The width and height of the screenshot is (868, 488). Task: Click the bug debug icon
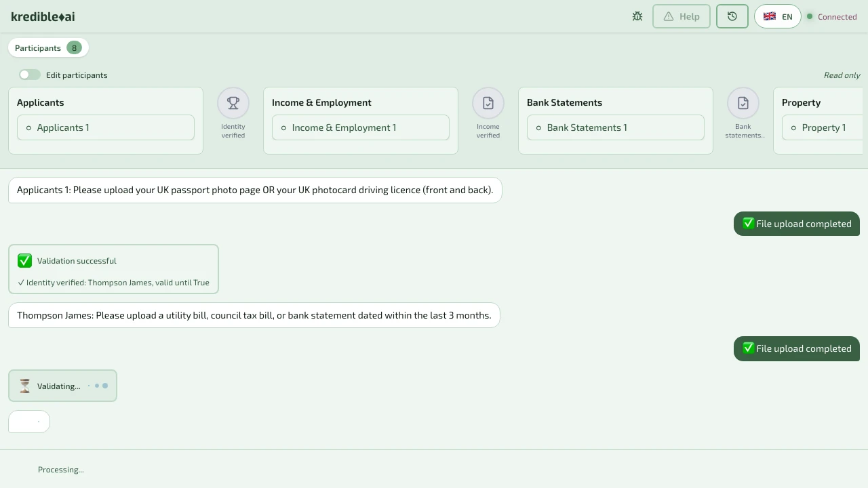(x=637, y=16)
